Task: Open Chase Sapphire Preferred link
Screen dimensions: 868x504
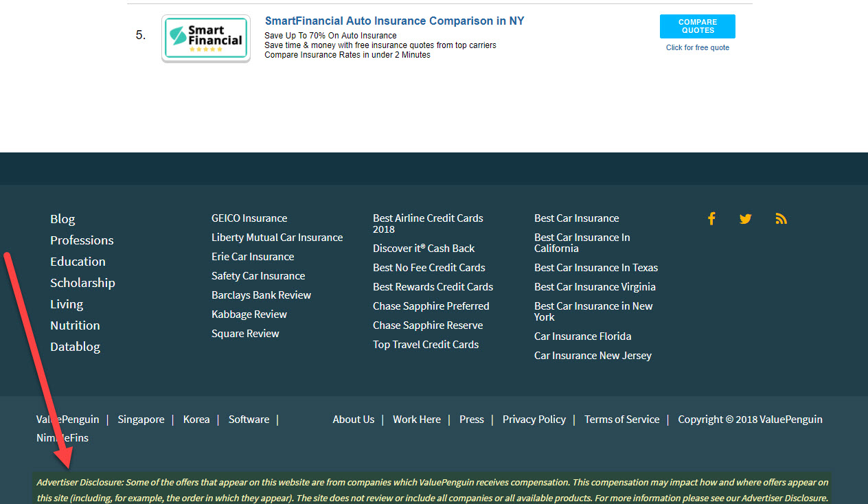Action: (x=431, y=306)
